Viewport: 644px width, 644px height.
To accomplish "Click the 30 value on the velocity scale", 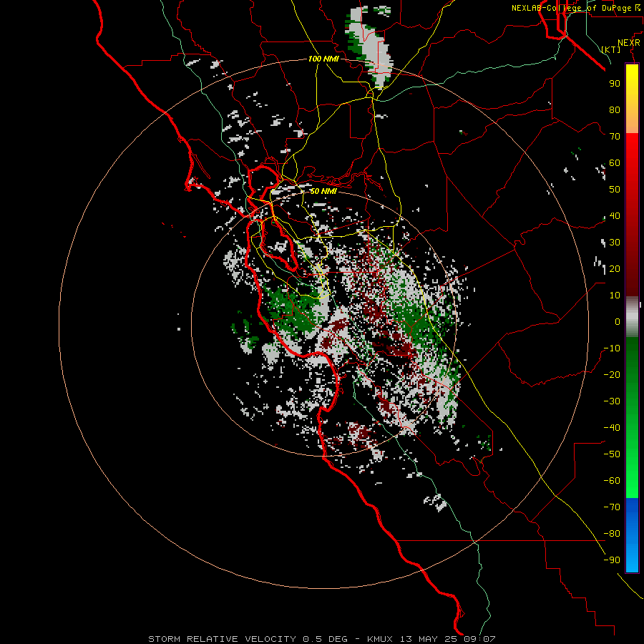I will (615, 243).
